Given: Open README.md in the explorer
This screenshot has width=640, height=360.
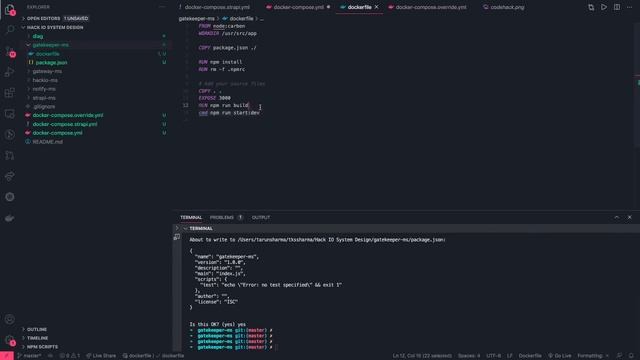Looking at the screenshot, I should (47, 142).
